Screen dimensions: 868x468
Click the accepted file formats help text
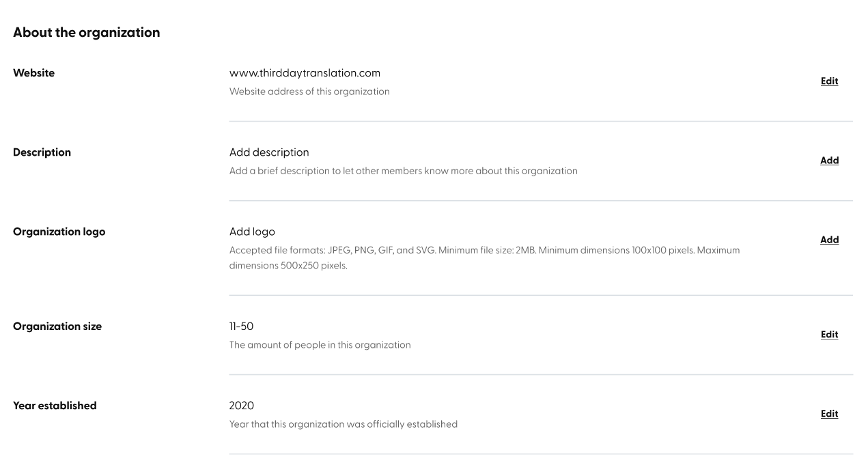[x=485, y=258]
